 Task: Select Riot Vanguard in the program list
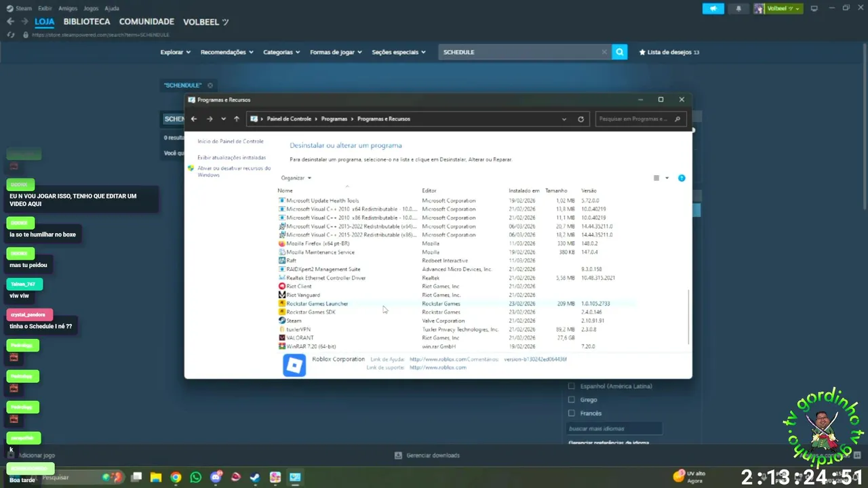302,295
